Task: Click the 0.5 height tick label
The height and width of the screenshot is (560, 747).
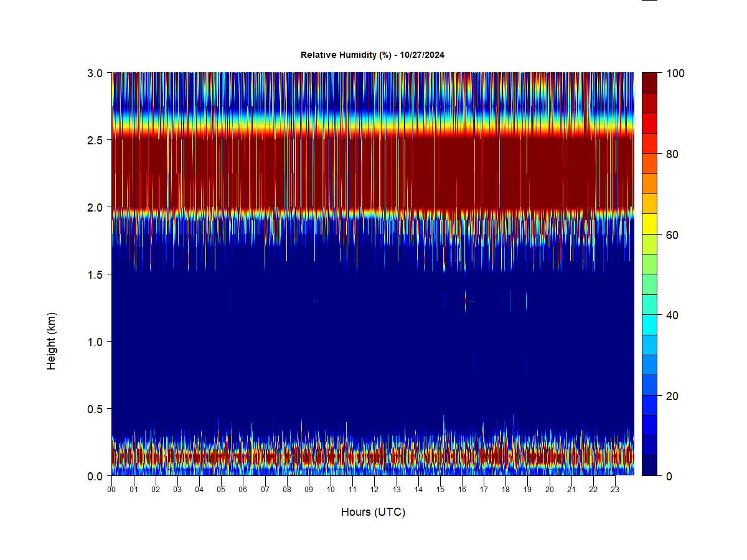Action: pos(96,409)
